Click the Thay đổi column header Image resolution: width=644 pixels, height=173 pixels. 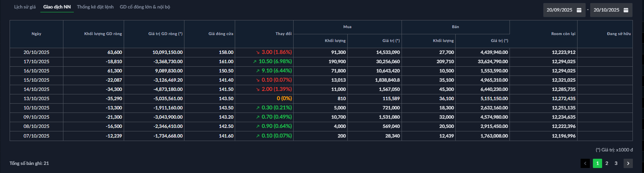(283, 34)
